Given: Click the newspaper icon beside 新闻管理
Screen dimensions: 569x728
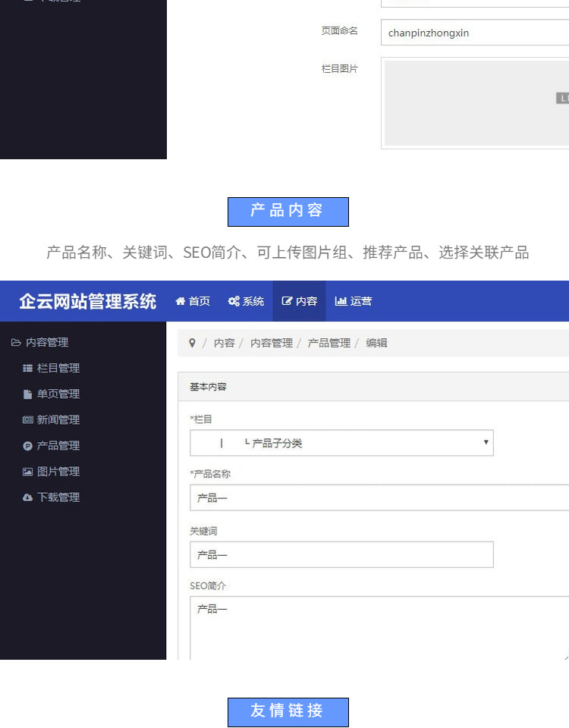Looking at the screenshot, I should [28, 420].
